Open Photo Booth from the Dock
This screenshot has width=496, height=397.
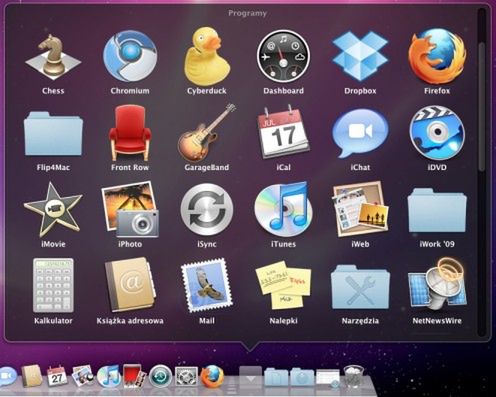coord(134,376)
